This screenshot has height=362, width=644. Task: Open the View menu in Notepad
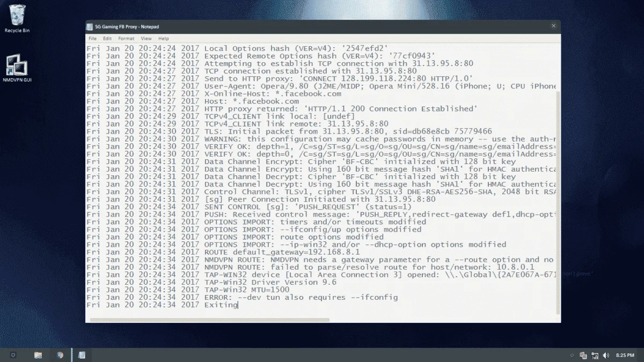click(146, 39)
